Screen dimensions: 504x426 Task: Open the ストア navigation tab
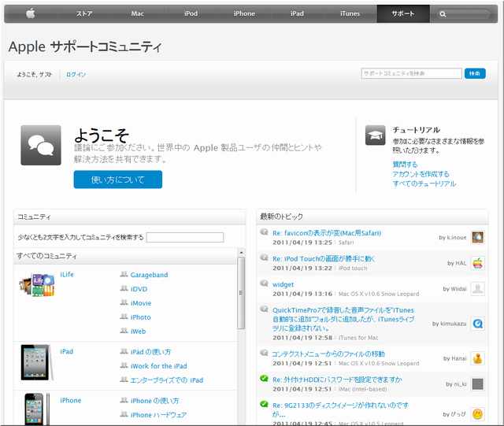click(84, 14)
